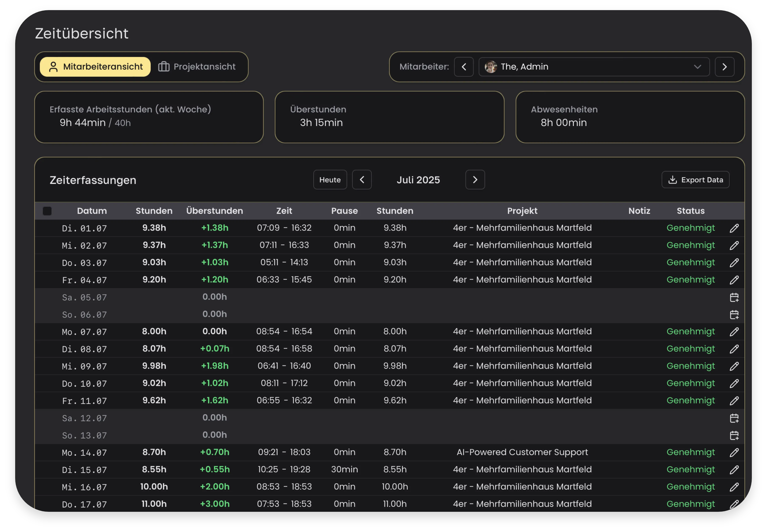
Task: Click calendar-plus icon for So. 06.07 row
Action: tap(734, 314)
